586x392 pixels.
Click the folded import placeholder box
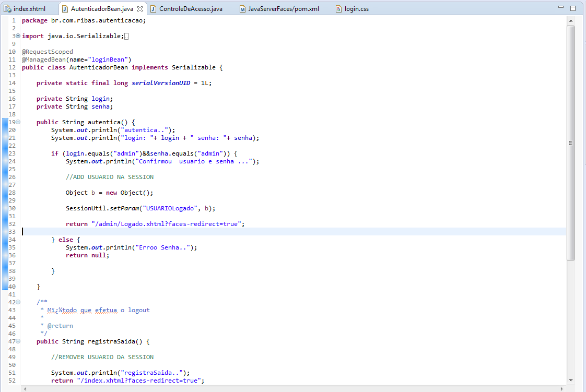pyautogui.click(x=126, y=36)
